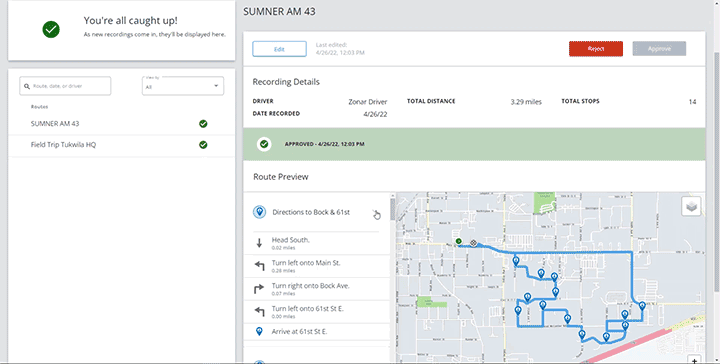Click the green route start marker on the map

point(458,241)
